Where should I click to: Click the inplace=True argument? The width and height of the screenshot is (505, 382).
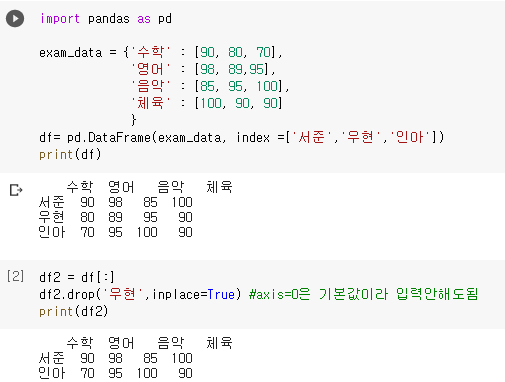click(194, 294)
